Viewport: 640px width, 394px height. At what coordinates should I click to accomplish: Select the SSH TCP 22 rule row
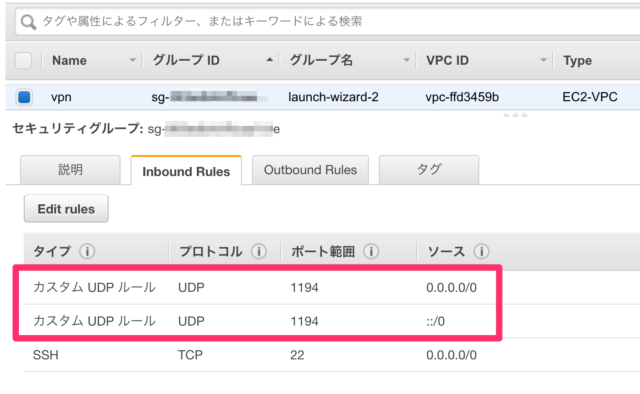coord(332,355)
